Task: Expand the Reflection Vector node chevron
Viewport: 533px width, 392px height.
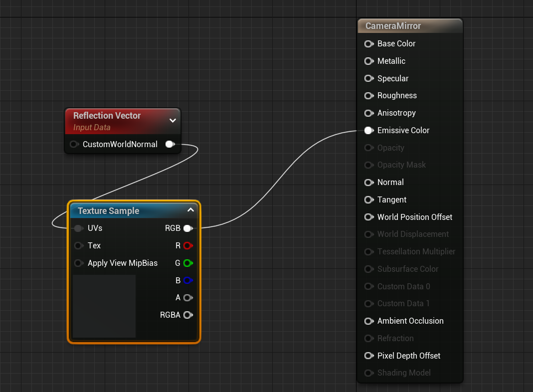Action: point(173,121)
